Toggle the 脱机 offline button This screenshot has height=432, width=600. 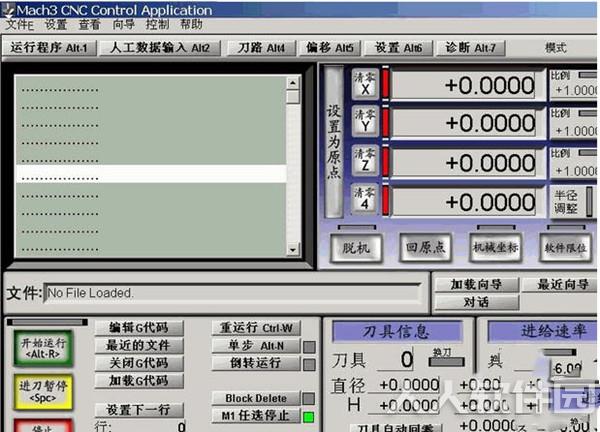coord(356,248)
